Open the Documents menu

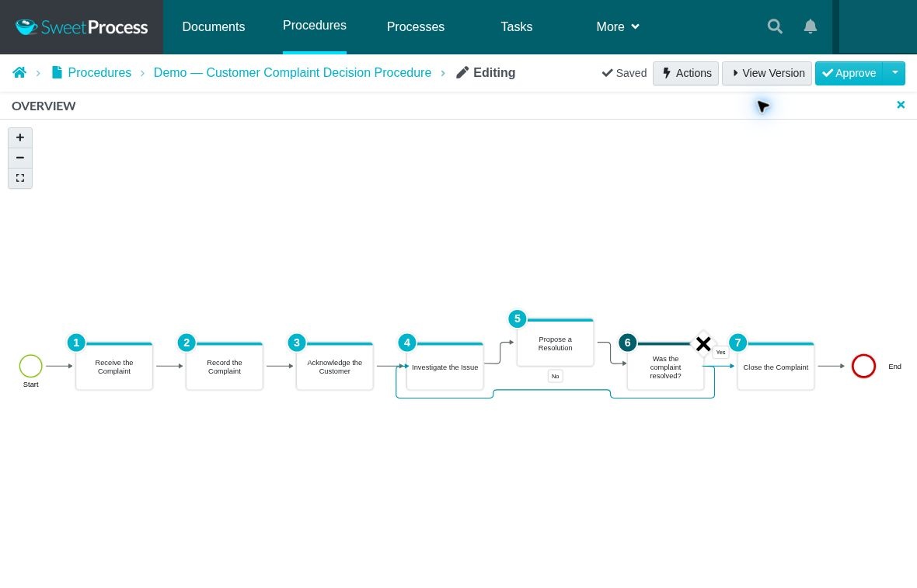(x=214, y=27)
